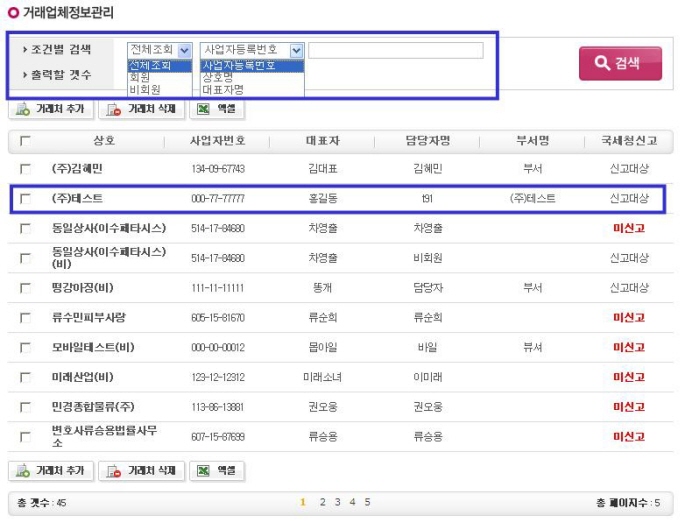The height and width of the screenshot is (521, 690).
Task: Click the bottom 엑셀 export button
Action: coord(216,470)
